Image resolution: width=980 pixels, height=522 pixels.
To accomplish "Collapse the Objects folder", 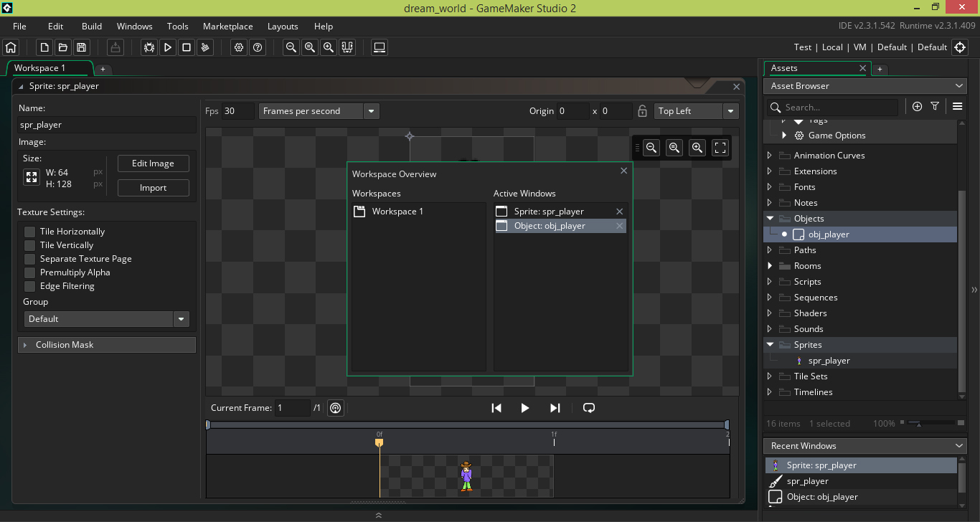I will pos(770,219).
